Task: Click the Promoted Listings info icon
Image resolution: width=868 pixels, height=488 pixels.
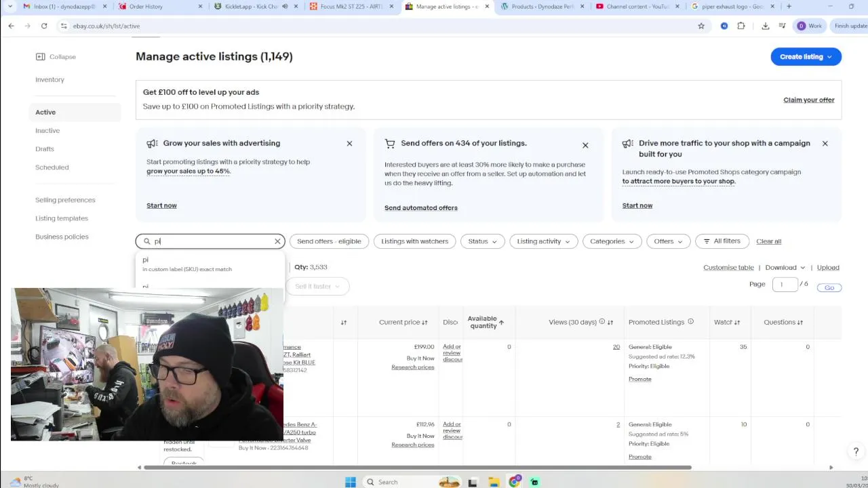Action: point(690,322)
